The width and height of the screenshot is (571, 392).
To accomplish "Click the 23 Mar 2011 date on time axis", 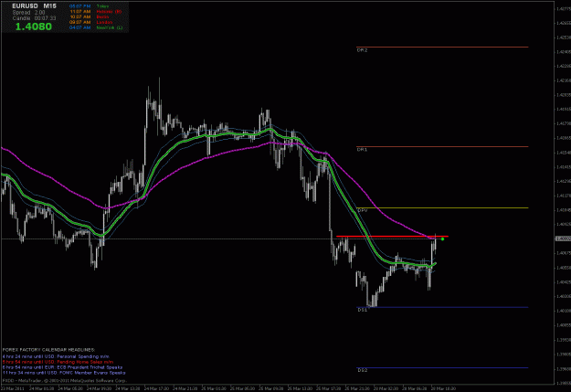I will click(x=13, y=388).
